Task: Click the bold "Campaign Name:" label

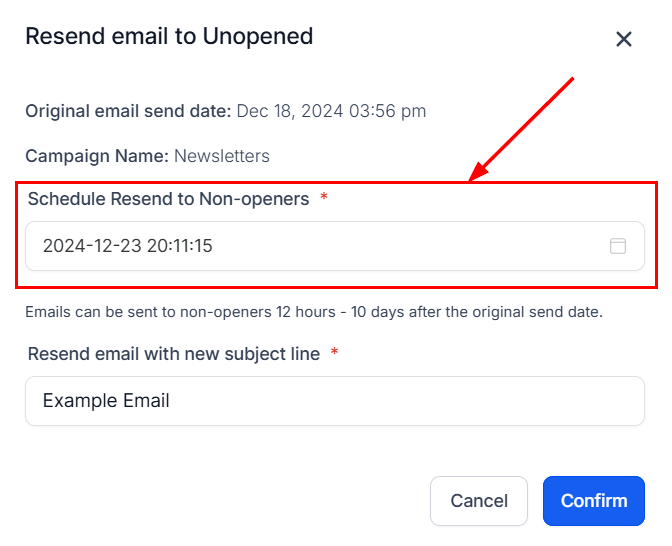Action: [97, 156]
